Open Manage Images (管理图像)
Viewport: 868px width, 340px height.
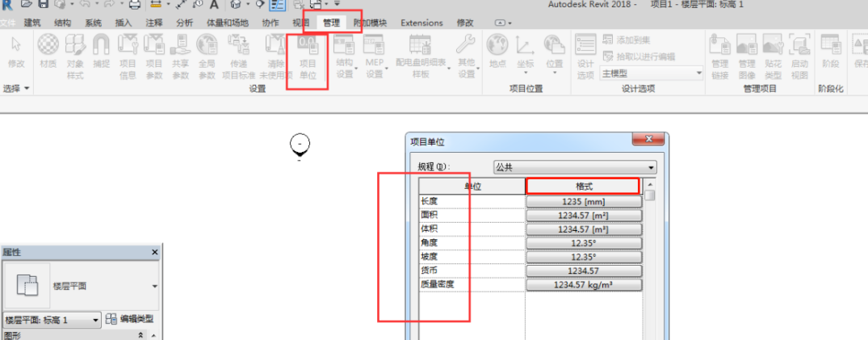(747, 57)
